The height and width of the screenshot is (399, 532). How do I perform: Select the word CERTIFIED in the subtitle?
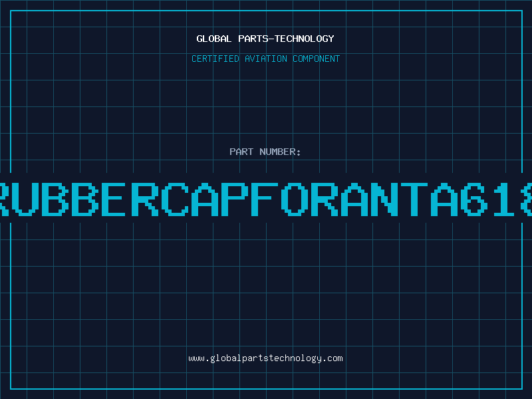coord(215,59)
